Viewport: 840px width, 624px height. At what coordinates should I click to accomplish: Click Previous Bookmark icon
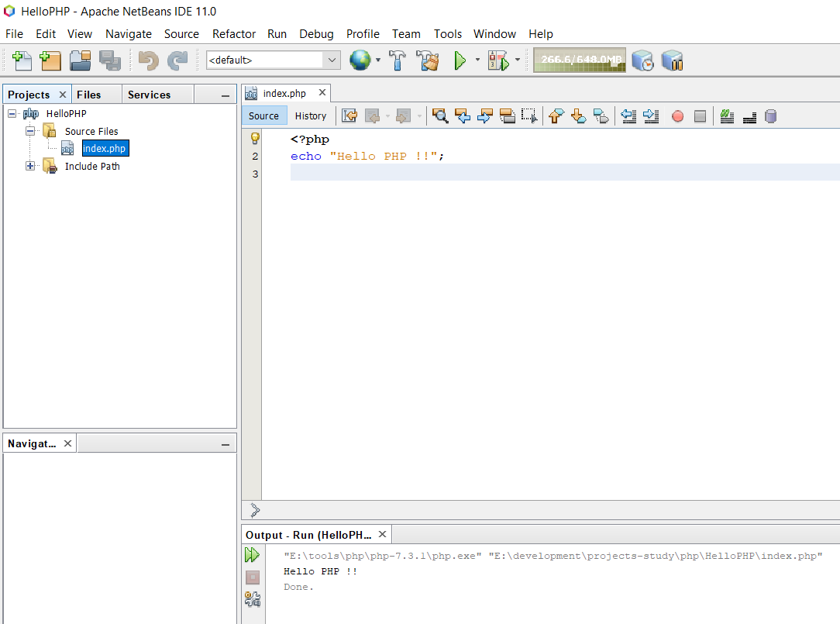556,115
